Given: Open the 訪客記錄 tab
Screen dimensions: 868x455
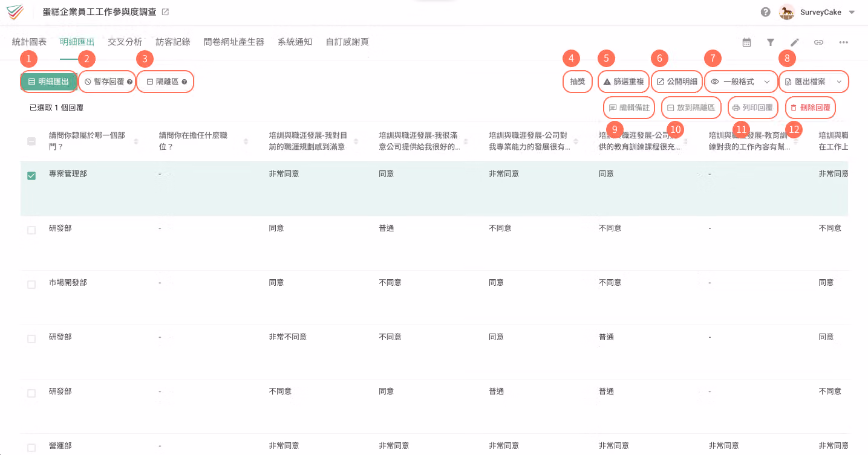Looking at the screenshot, I should (173, 42).
